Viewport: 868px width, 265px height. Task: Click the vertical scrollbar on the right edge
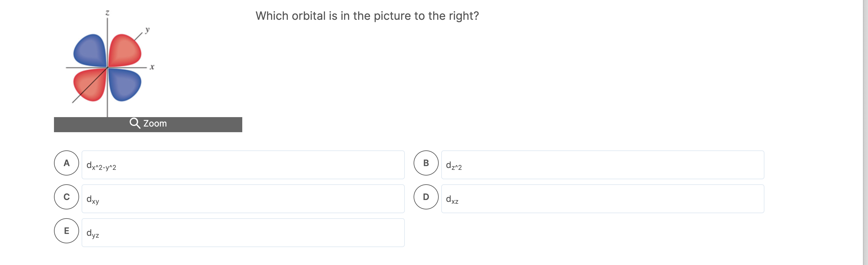point(865,132)
